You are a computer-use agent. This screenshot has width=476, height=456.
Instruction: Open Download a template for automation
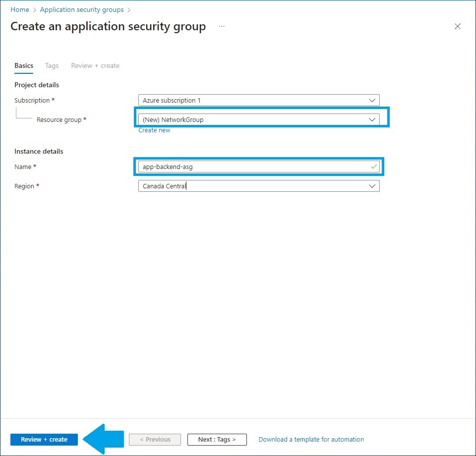pos(311,439)
